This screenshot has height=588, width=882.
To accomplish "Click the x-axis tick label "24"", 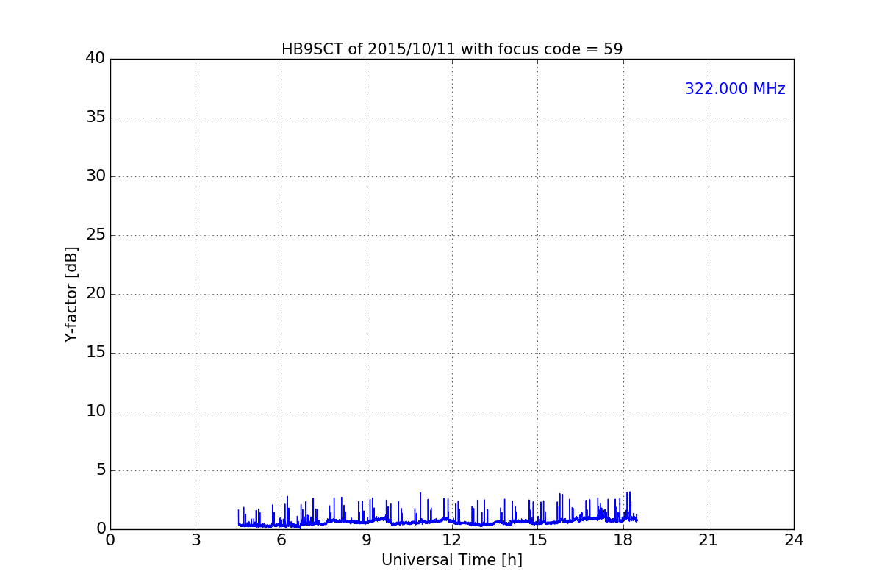I will tap(794, 540).
